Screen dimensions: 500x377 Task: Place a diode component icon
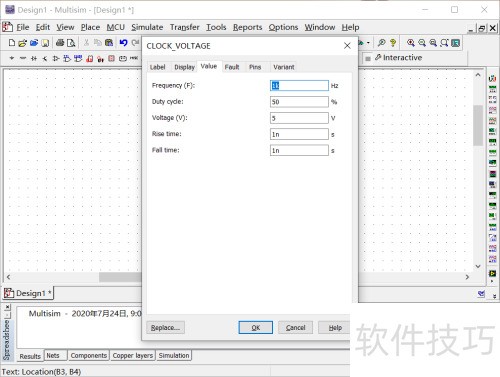pyautogui.click(x=34, y=58)
